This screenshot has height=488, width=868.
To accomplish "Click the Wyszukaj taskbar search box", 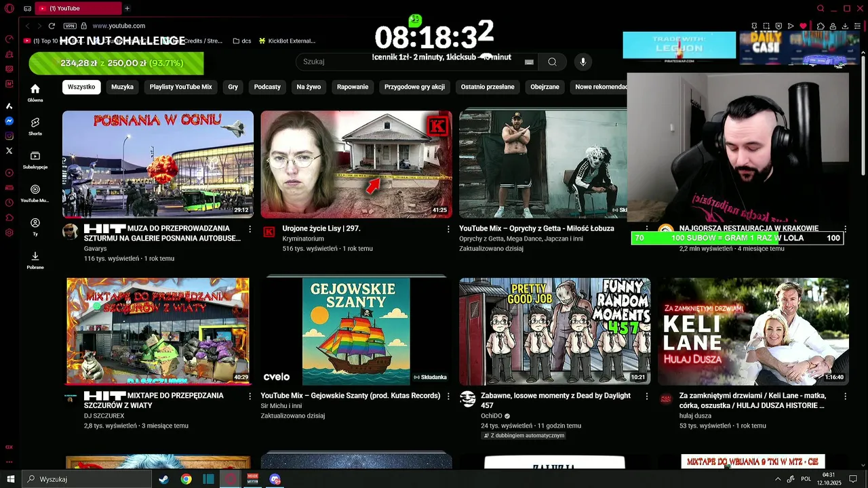I will click(x=87, y=479).
